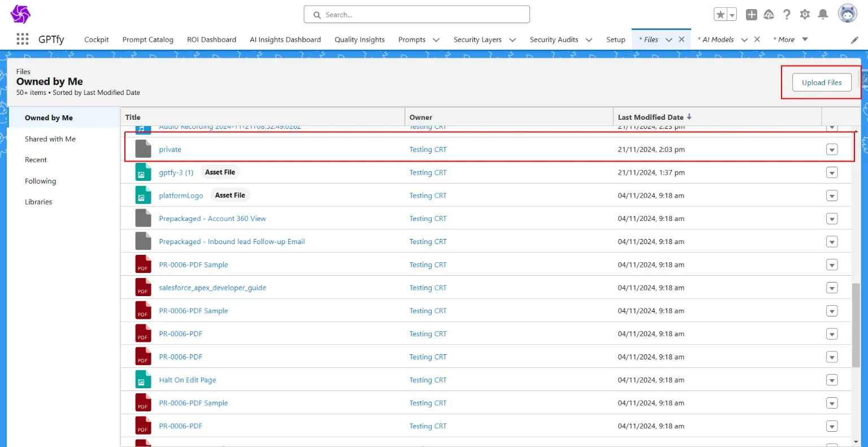This screenshot has height=447, width=868.
Task: Click the Favorites star icon
Action: point(721,15)
